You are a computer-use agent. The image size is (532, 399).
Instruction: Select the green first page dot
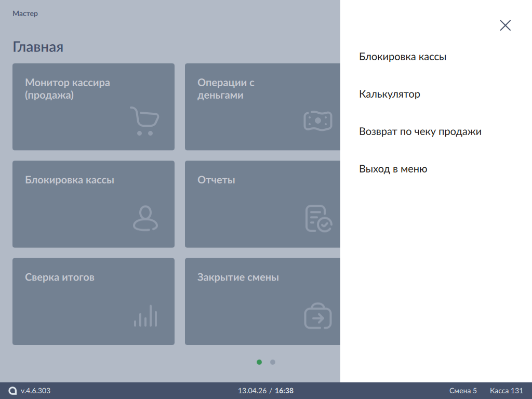(x=259, y=362)
